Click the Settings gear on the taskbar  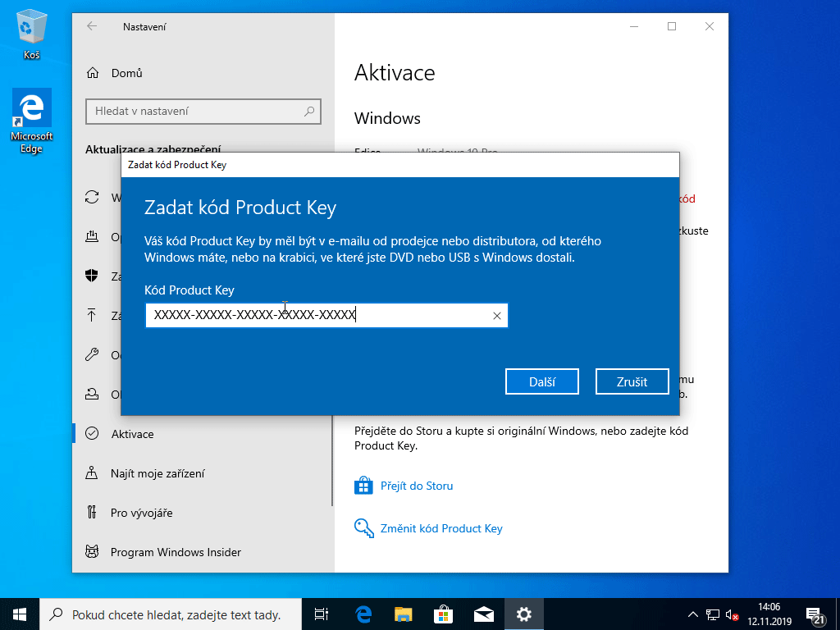(x=524, y=614)
